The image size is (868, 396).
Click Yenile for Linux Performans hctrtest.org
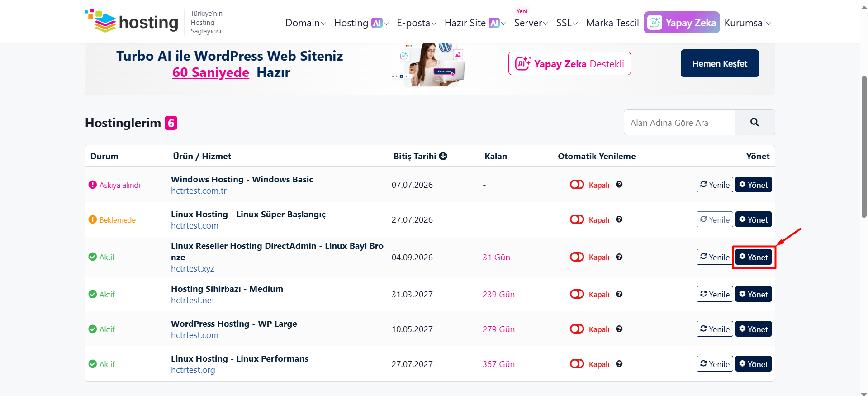pos(715,364)
